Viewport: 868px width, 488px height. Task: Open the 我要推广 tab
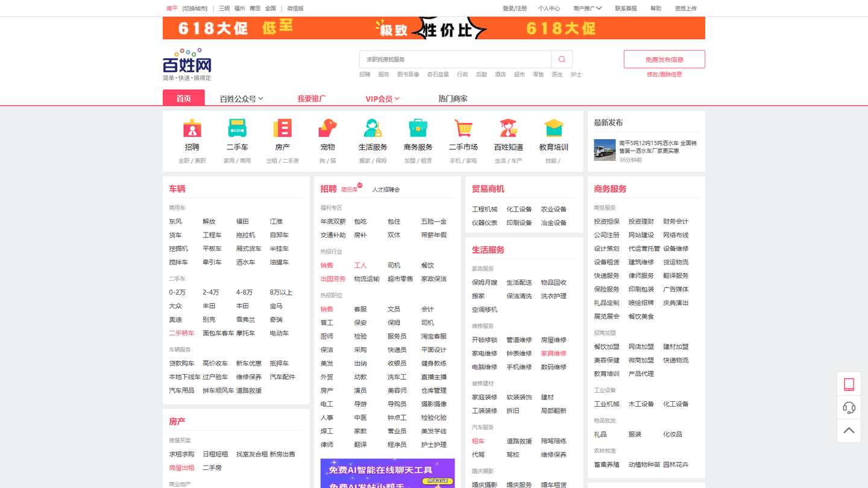point(312,99)
